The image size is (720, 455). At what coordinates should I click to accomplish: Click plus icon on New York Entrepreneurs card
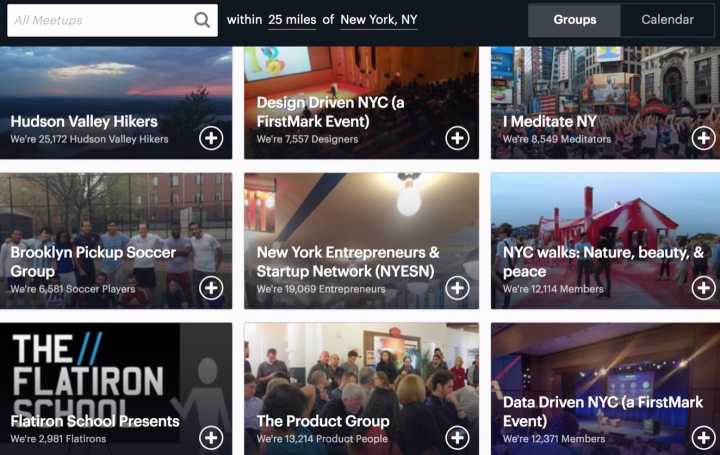pyautogui.click(x=457, y=288)
